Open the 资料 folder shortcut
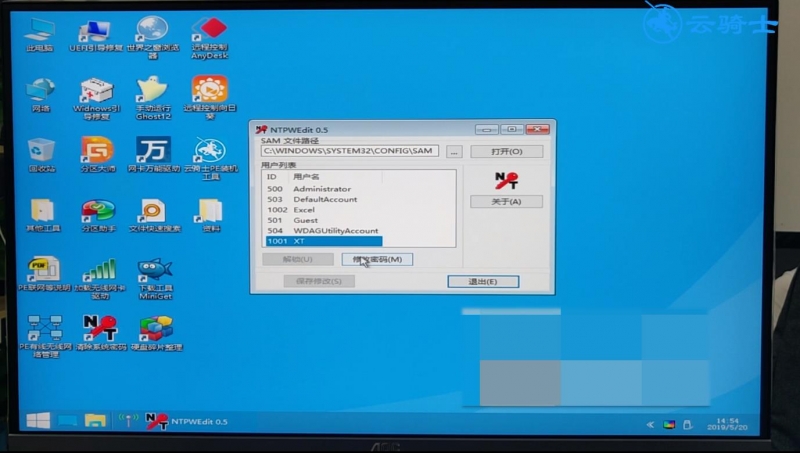800x453 pixels. click(211, 215)
